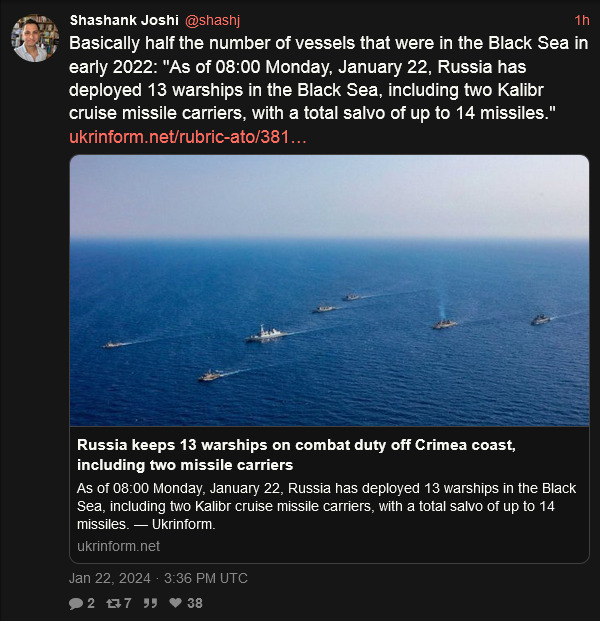This screenshot has height=621, width=600.
Task: Open the Shashank Joshi display name
Action: (x=124, y=20)
